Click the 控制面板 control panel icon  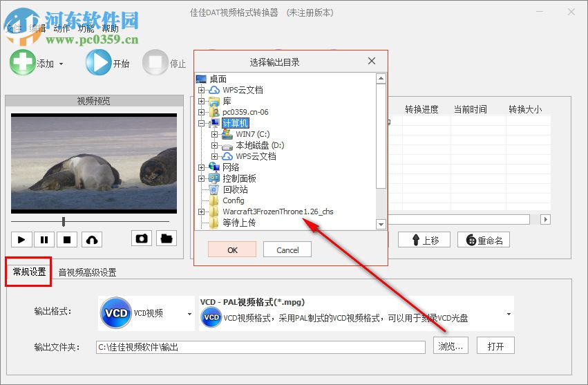point(214,178)
